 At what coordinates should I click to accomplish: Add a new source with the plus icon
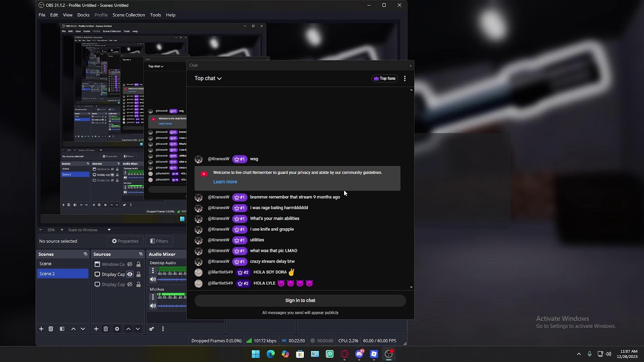[96, 329]
